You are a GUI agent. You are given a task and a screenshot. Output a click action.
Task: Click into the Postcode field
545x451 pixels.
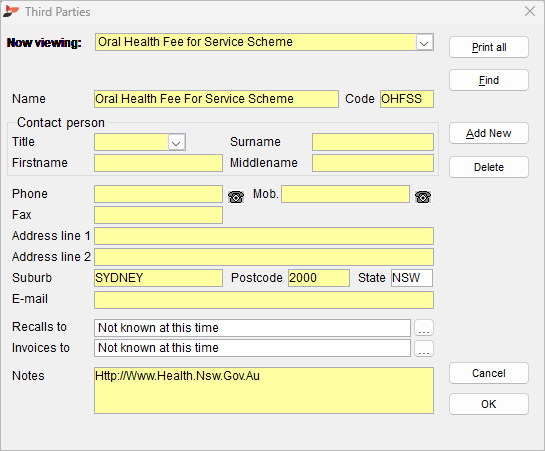[318, 278]
